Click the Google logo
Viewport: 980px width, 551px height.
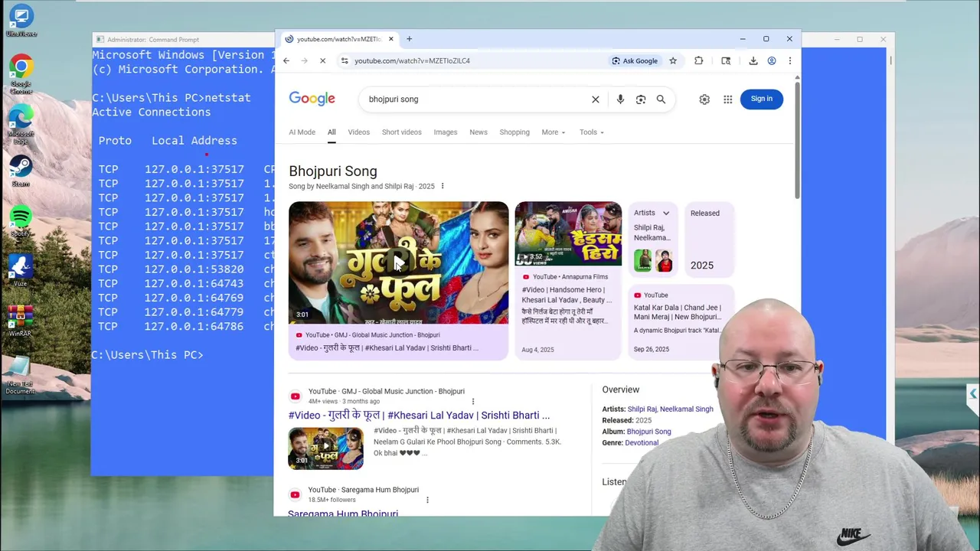[x=312, y=99]
